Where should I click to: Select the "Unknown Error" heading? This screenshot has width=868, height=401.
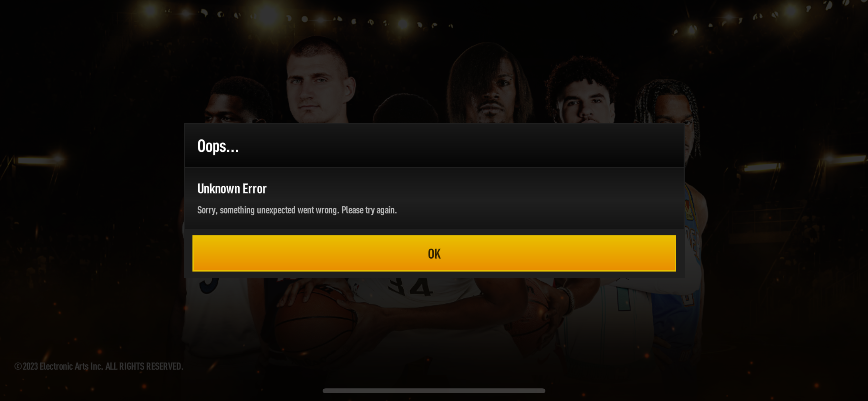click(x=232, y=189)
